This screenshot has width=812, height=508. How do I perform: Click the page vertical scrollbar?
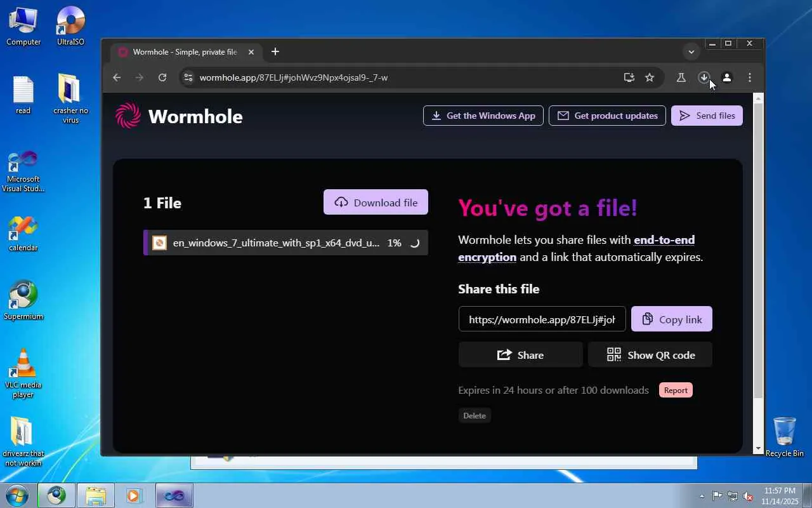pos(758,250)
